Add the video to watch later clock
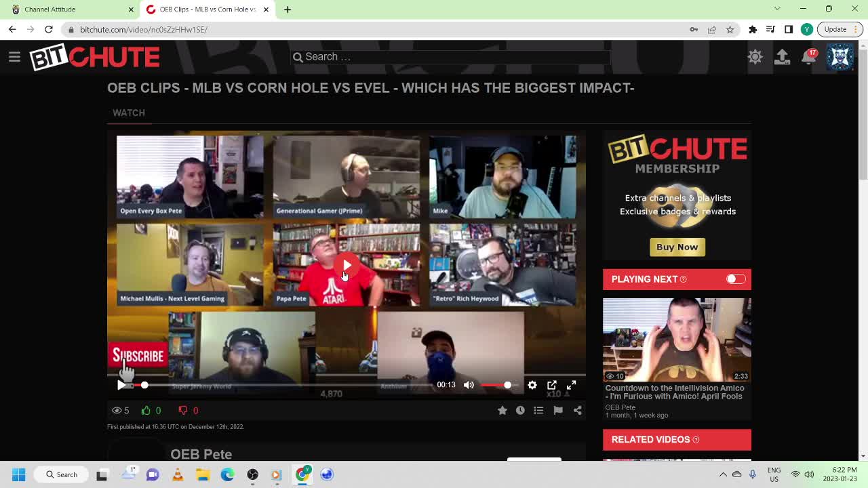This screenshot has width=868, height=488. 520,410
